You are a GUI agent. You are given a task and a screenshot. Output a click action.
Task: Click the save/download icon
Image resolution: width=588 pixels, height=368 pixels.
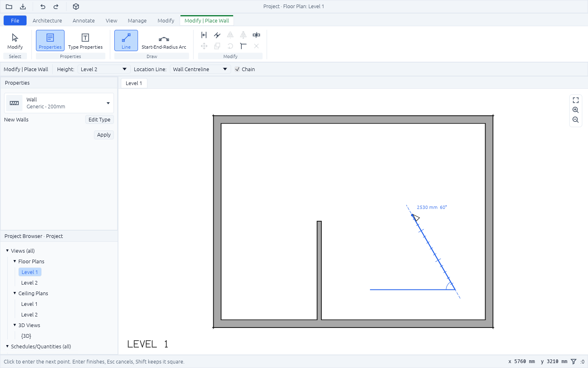[x=23, y=7]
